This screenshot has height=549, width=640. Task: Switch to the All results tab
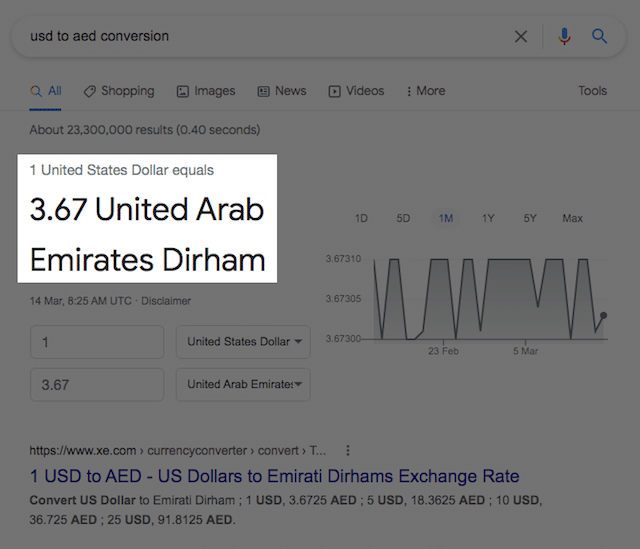[46, 91]
